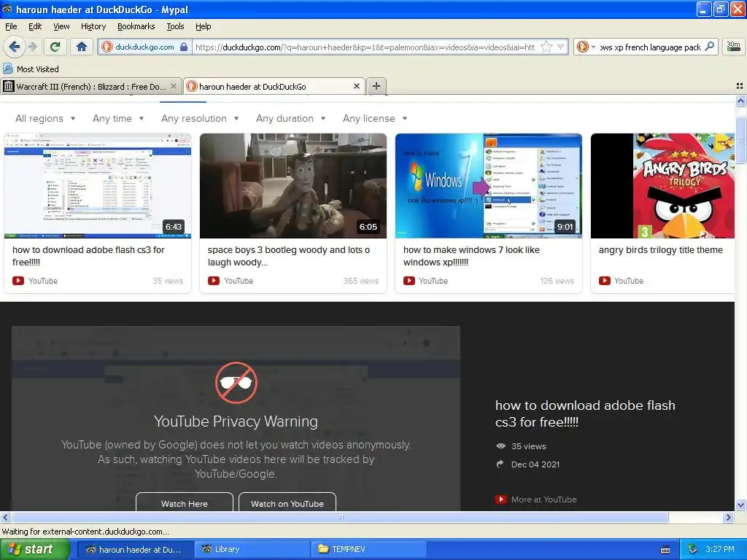
Task: Click vertical scrollbar up arrow
Action: [x=740, y=101]
